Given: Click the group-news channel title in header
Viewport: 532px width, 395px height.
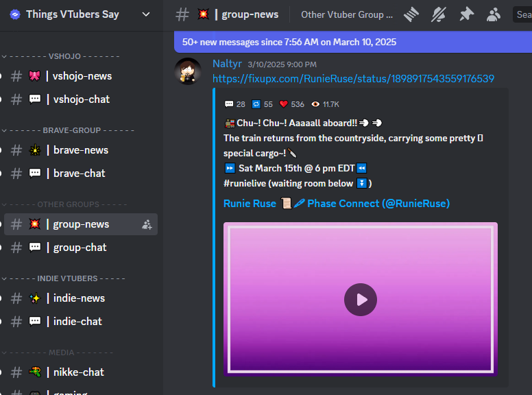Looking at the screenshot, I should pyautogui.click(x=250, y=14).
